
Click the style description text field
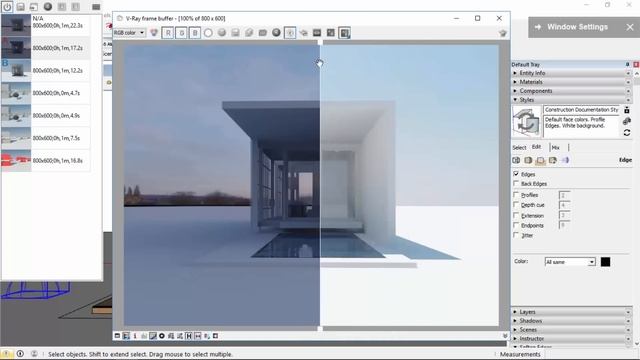tap(581, 127)
